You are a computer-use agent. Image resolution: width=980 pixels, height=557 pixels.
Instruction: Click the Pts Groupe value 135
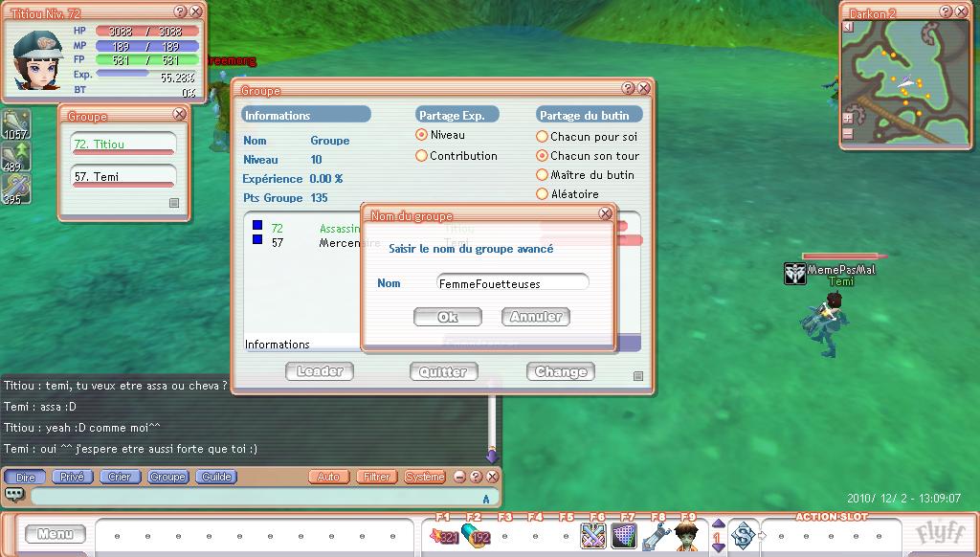point(319,197)
